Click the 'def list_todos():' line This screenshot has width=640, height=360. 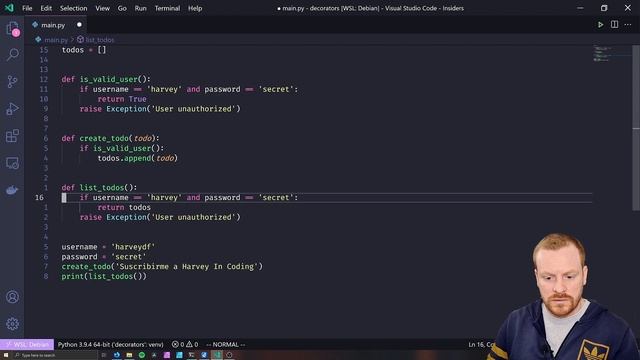99,188
